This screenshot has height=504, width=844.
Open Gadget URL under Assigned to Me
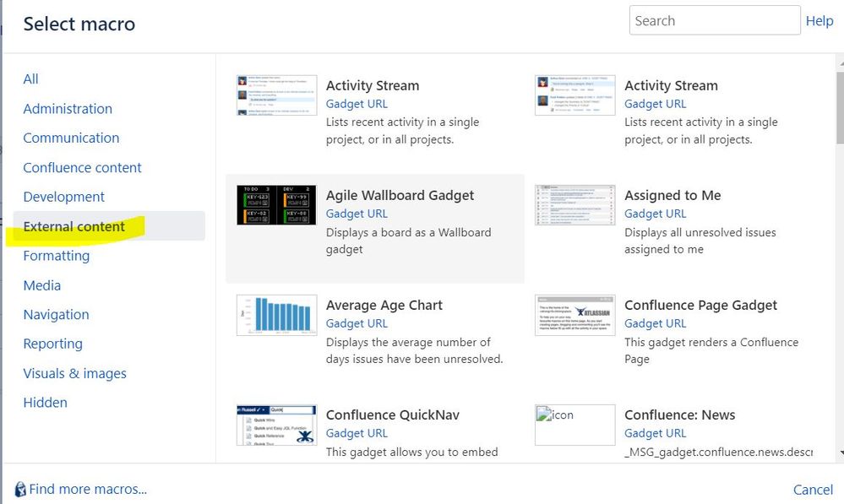[655, 214]
